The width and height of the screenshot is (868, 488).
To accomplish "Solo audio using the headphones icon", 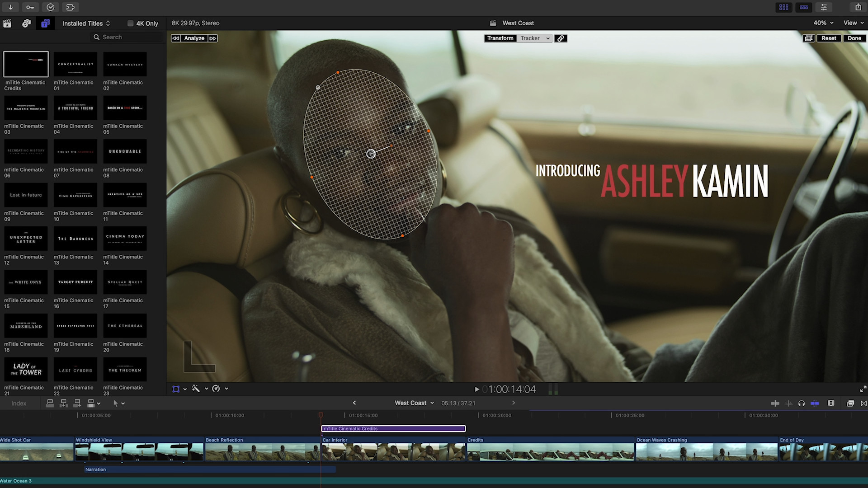I will pyautogui.click(x=802, y=403).
